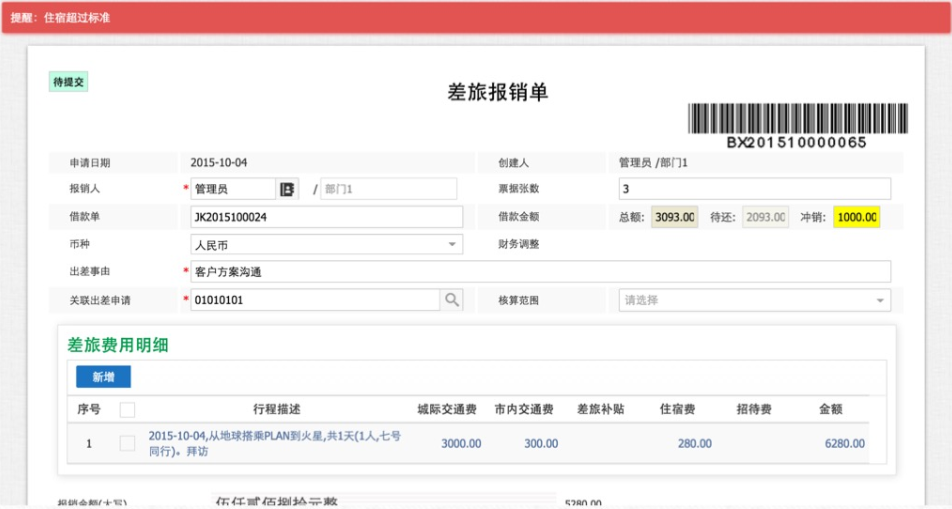This screenshot has height=509, width=952.
Task: Click the 6280.00 total amount
Action: pos(845,444)
